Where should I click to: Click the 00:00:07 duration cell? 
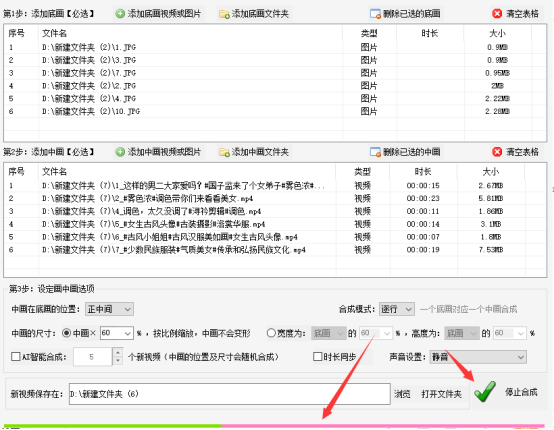(423, 237)
